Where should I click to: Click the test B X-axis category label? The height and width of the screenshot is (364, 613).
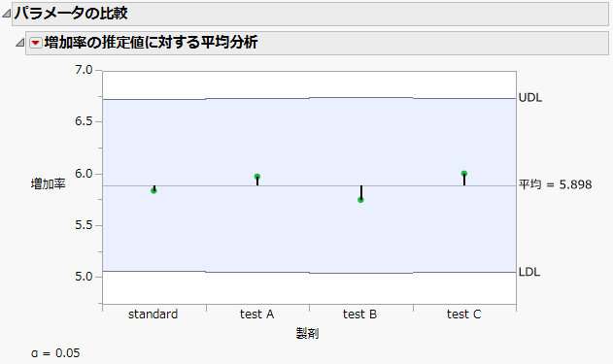click(x=360, y=314)
